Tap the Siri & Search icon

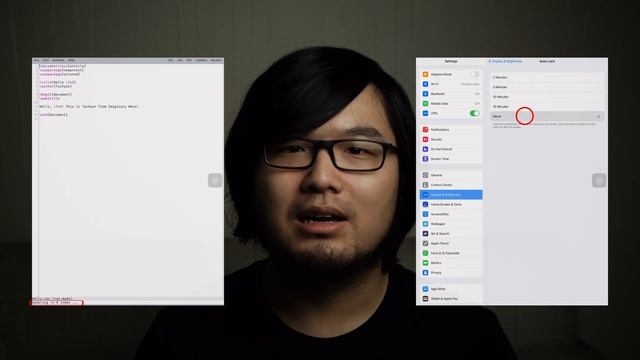pyautogui.click(x=425, y=233)
